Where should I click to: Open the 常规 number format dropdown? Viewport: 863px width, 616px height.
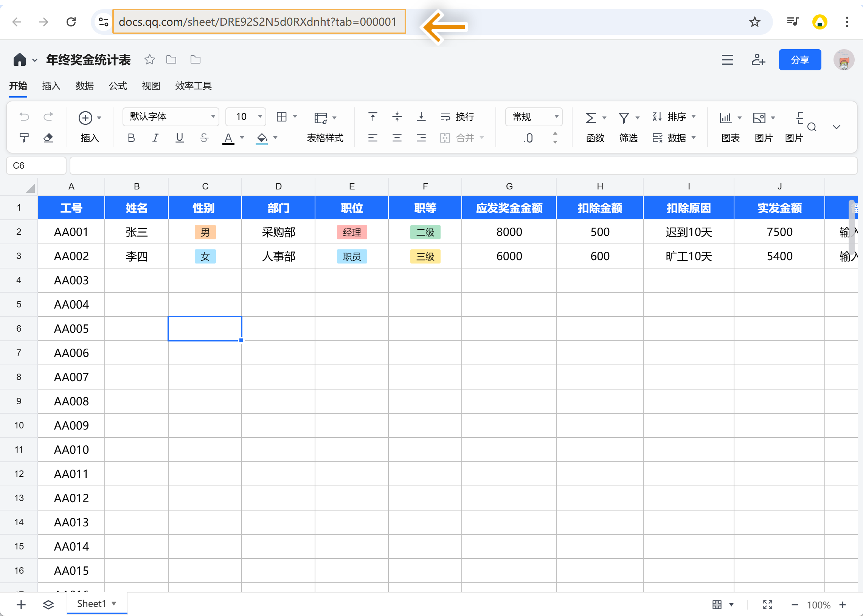coord(534,116)
